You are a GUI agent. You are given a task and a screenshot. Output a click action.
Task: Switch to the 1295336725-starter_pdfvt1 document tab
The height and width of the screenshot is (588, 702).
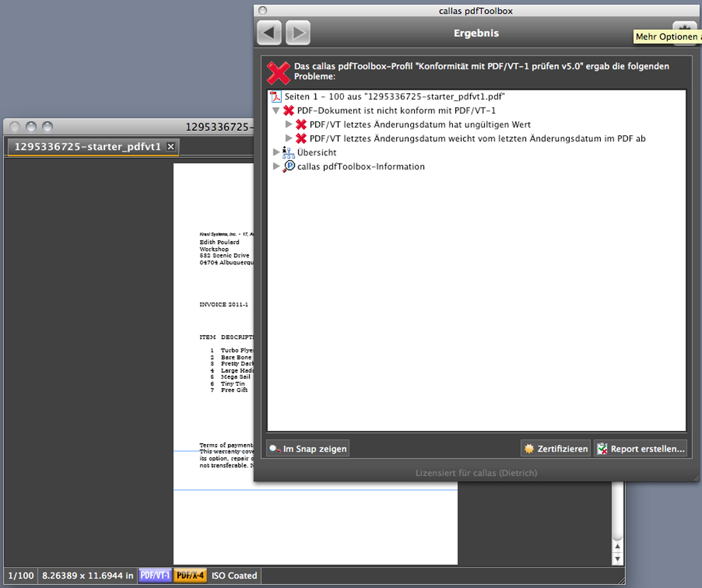(87, 147)
